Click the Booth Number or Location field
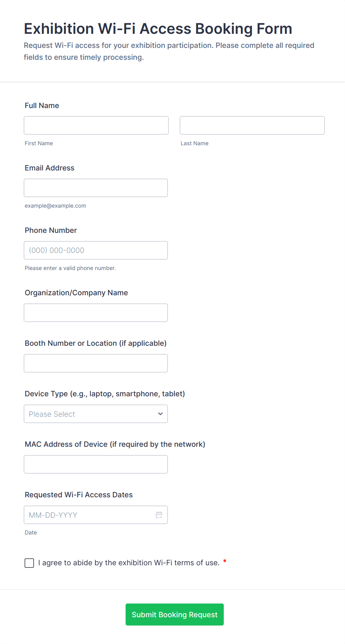Image resolution: width=345 pixels, height=644 pixels. tap(96, 363)
